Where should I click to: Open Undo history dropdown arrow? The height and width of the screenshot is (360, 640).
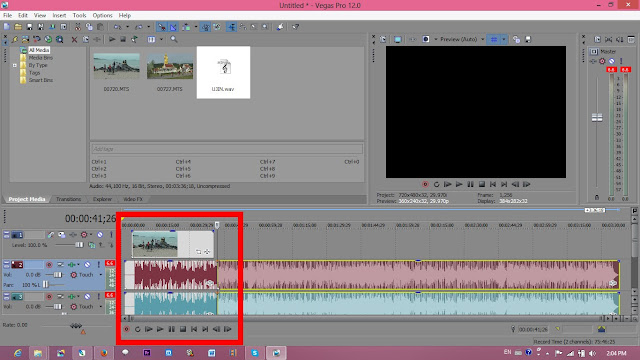(x=127, y=27)
